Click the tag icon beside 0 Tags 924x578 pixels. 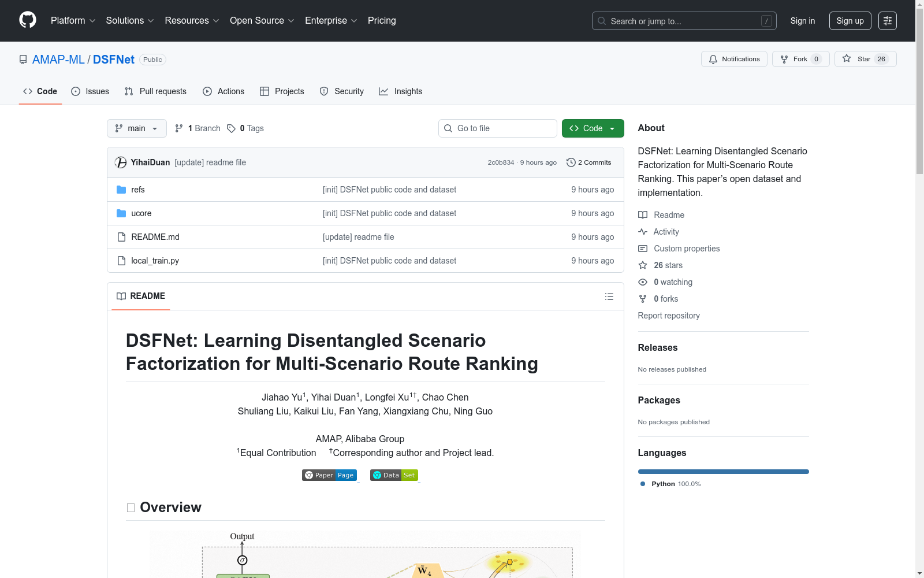231,128
